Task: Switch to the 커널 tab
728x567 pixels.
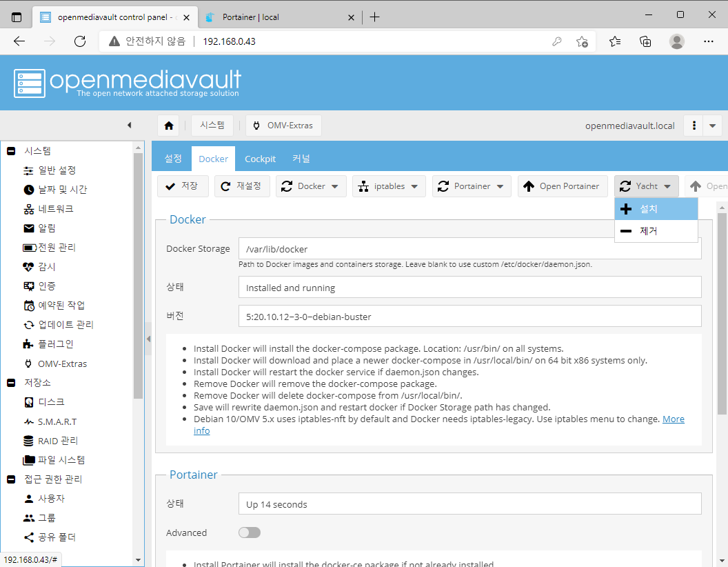Action: [x=301, y=159]
